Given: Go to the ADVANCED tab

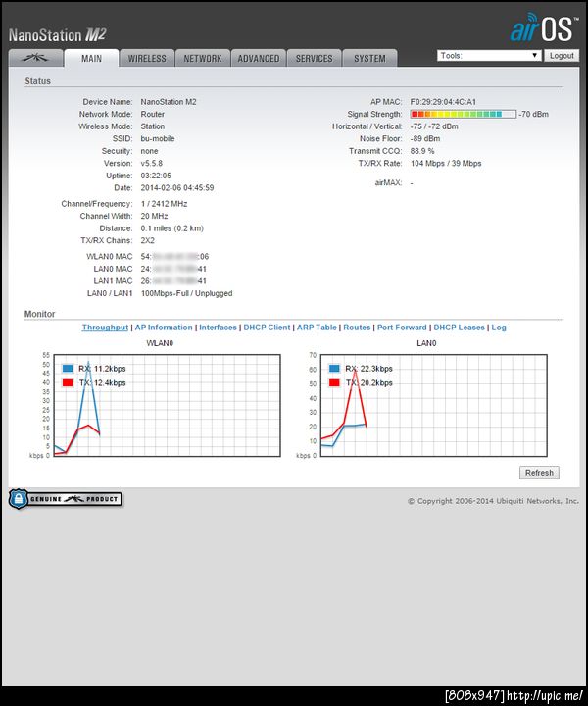Looking at the screenshot, I should [259, 59].
